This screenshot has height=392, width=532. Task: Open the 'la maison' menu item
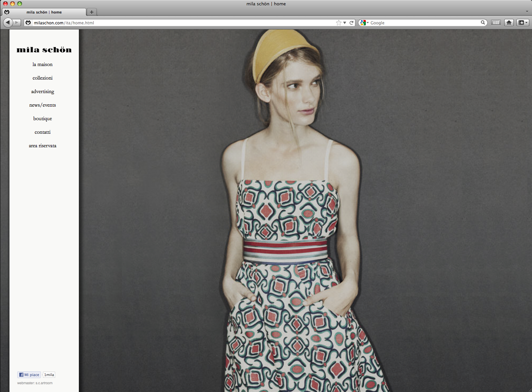(x=43, y=64)
